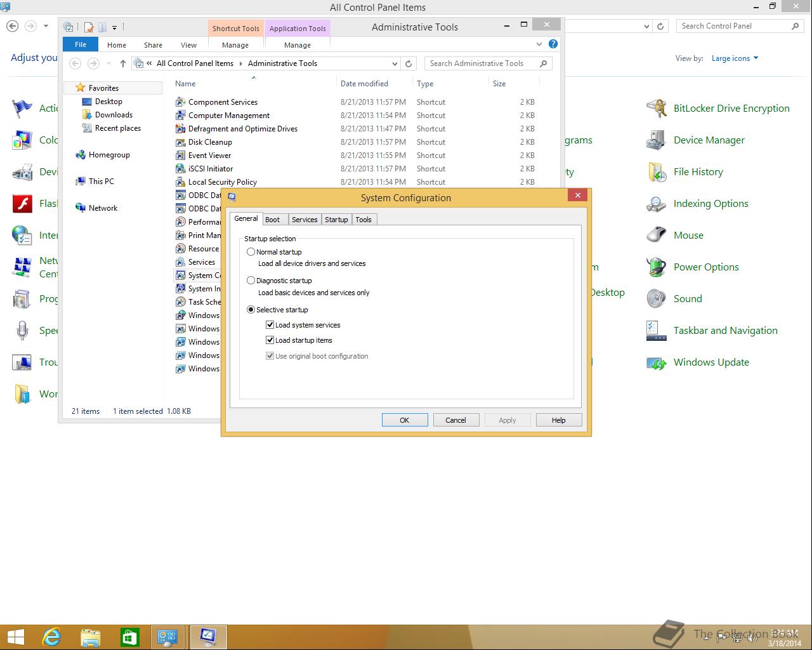Select Services shortcut in file list
The width and height of the screenshot is (812, 650).
(x=201, y=262)
